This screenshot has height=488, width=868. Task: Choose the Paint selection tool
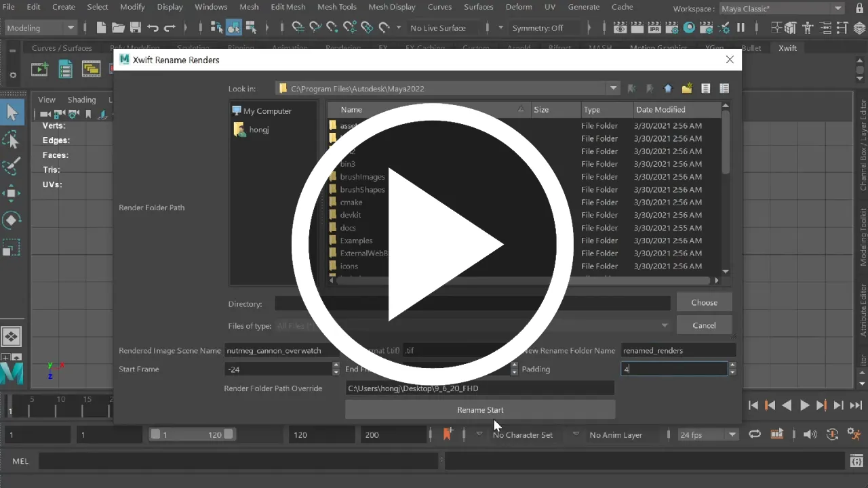12,167
